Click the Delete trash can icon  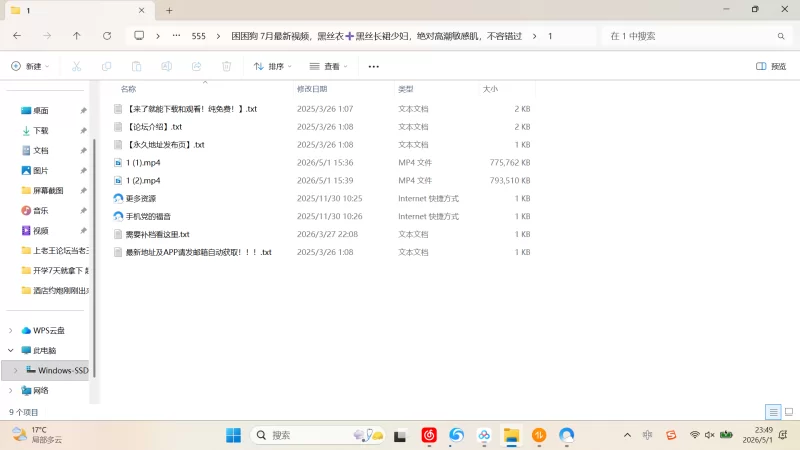[227, 66]
